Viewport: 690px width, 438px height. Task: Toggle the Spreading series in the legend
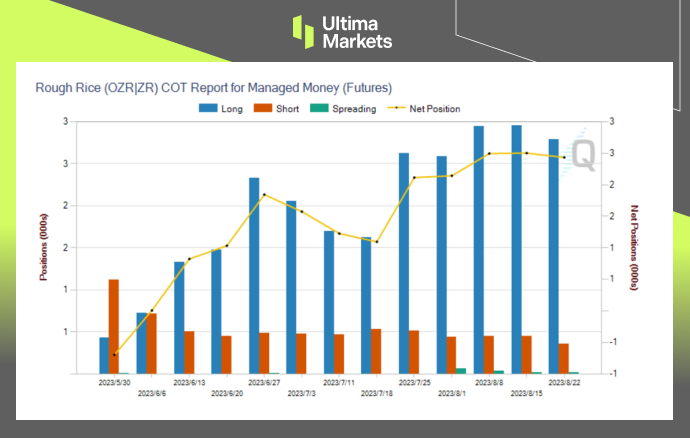[353, 108]
